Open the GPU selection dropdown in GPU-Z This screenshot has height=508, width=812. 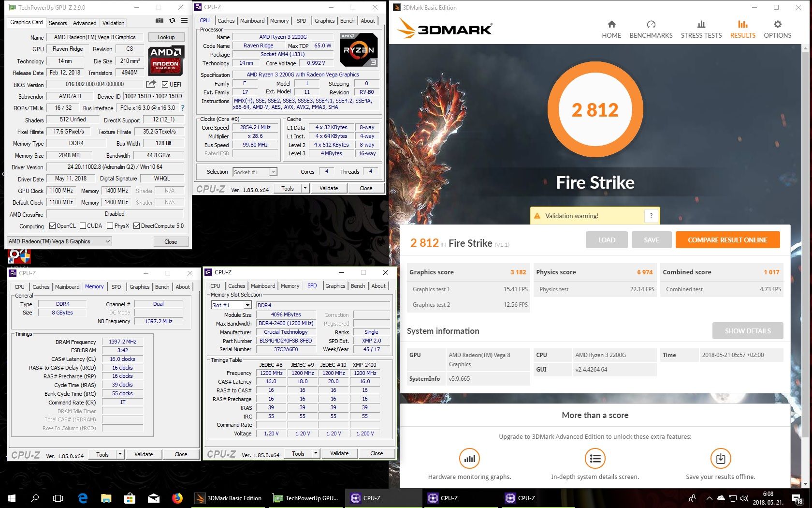59,241
